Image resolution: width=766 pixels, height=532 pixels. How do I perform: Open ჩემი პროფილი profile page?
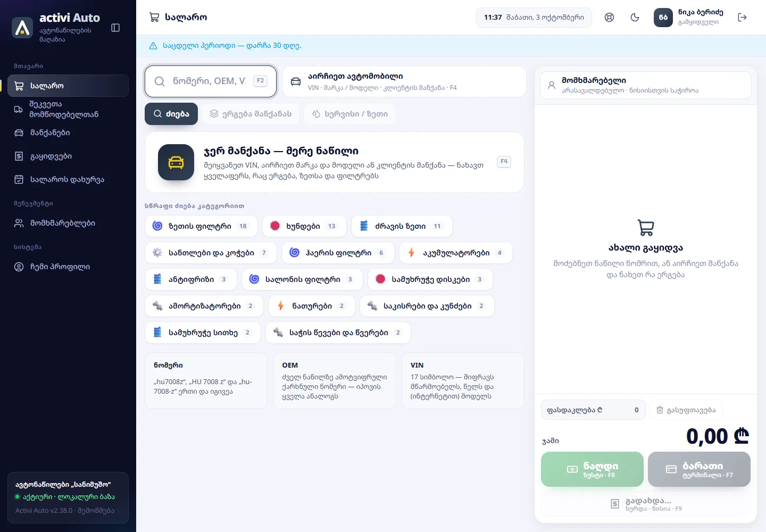68,267
